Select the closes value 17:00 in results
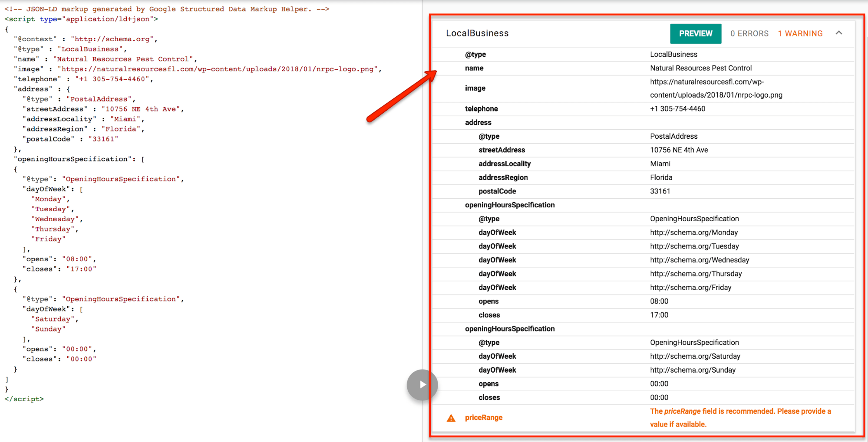Screen dimensions: 868x442 point(659,315)
